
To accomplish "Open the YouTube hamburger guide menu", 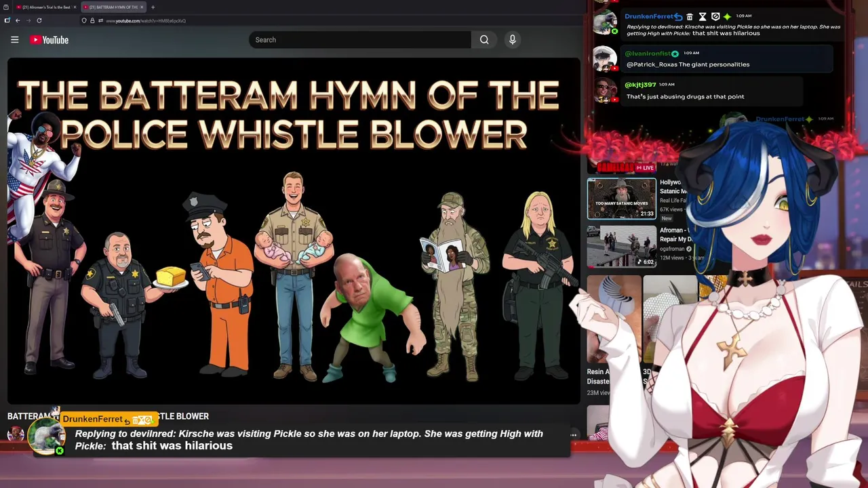I will click(14, 40).
